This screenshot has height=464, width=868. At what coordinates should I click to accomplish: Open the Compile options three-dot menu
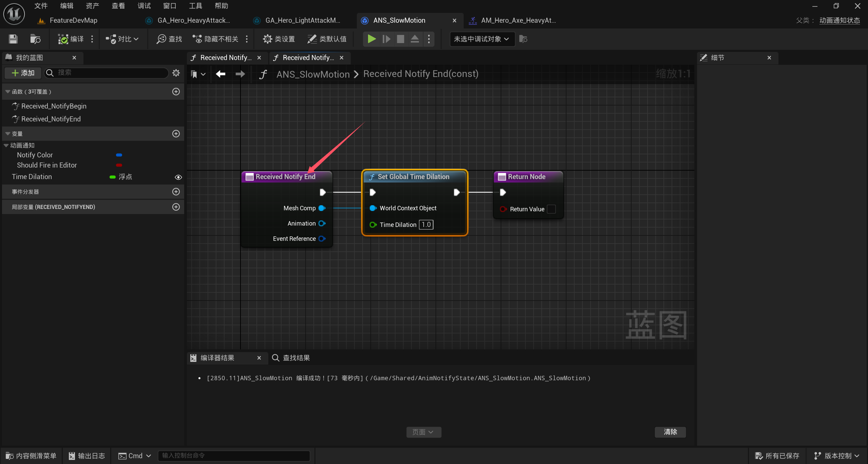coord(92,39)
